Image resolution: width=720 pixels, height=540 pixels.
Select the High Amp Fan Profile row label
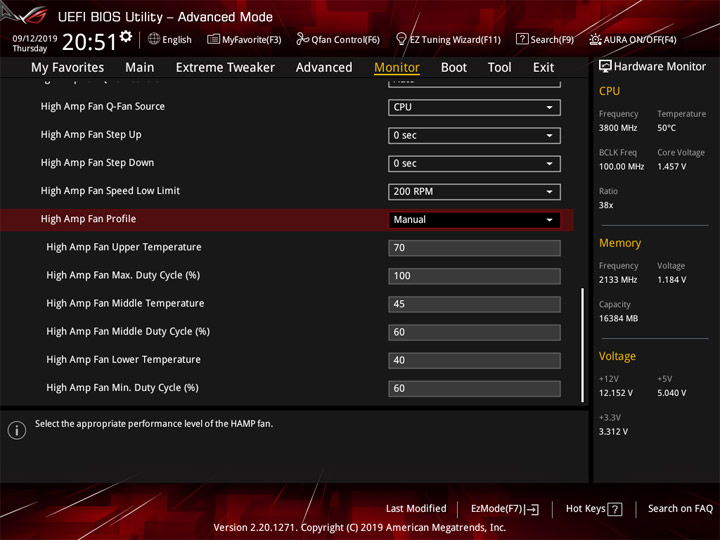click(88, 219)
